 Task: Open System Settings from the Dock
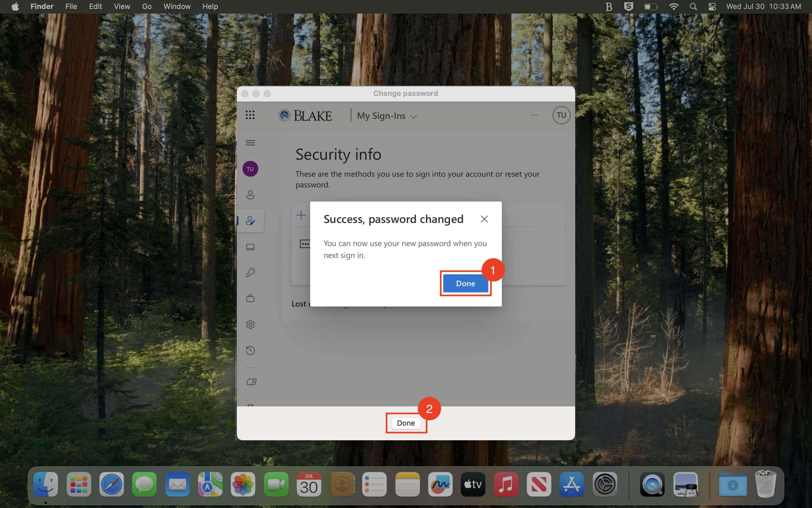[x=605, y=484]
